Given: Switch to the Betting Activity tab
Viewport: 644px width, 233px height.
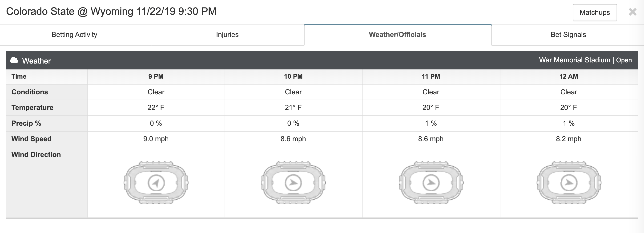Looking at the screenshot, I should (x=74, y=35).
